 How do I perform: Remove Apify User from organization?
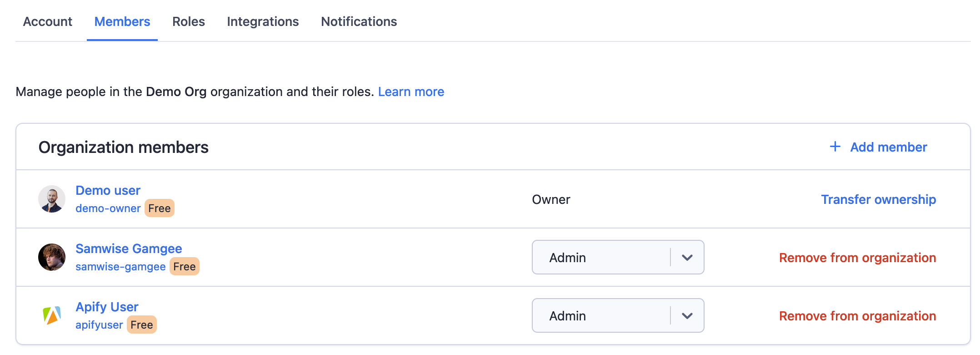coord(857,316)
